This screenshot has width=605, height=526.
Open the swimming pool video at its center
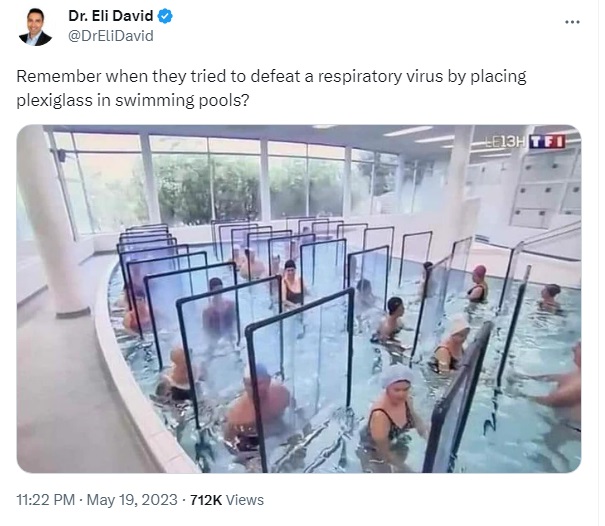click(299, 299)
